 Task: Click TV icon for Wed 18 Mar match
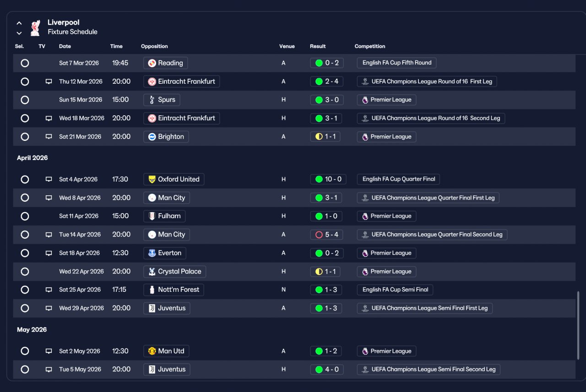pyautogui.click(x=49, y=118)
